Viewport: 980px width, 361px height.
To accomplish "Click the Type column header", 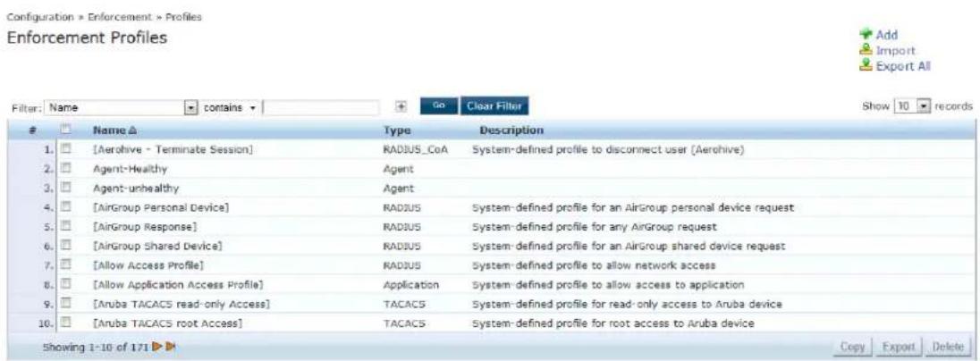I will [394, 131].
